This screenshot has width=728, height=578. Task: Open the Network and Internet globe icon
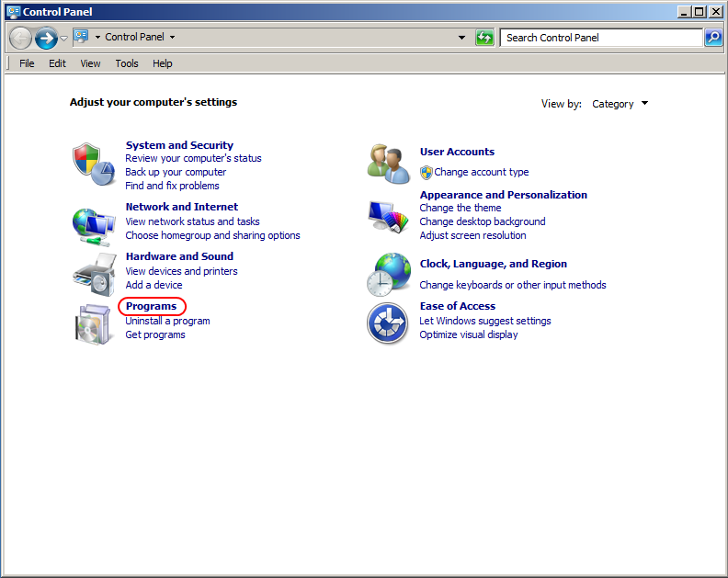[x=94, y=227]
